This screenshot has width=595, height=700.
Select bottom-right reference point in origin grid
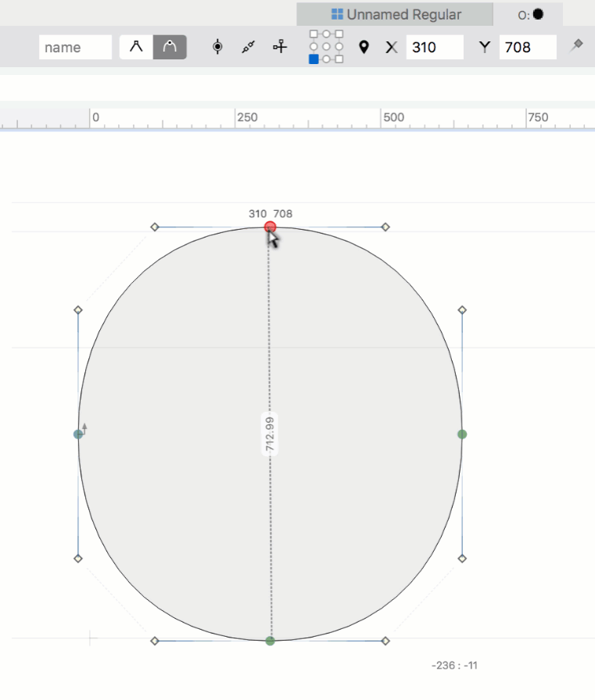tap(339, 59)
